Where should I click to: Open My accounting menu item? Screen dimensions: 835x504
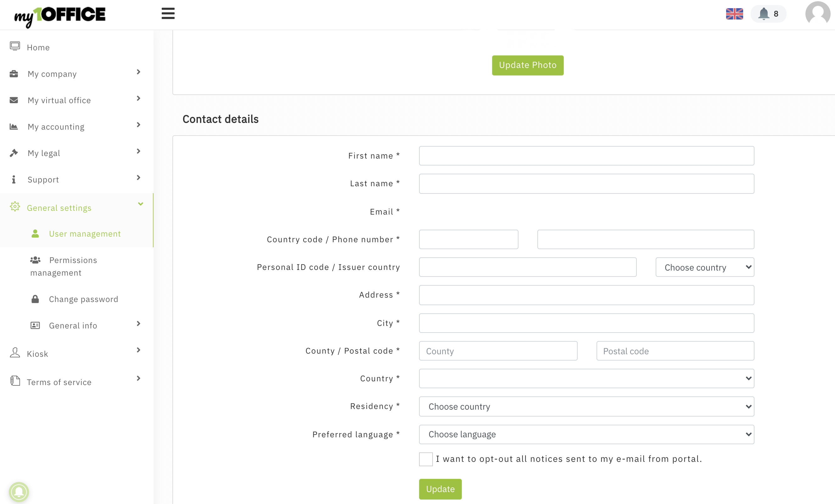[x=56, y=127]
